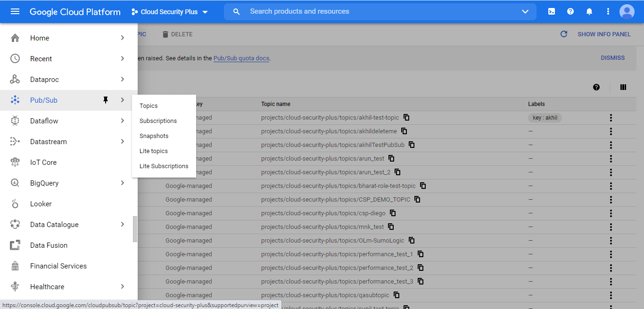644x309 pixels.
Task: Expand the BigQuery submenu chevron
Action: [123, 183]
